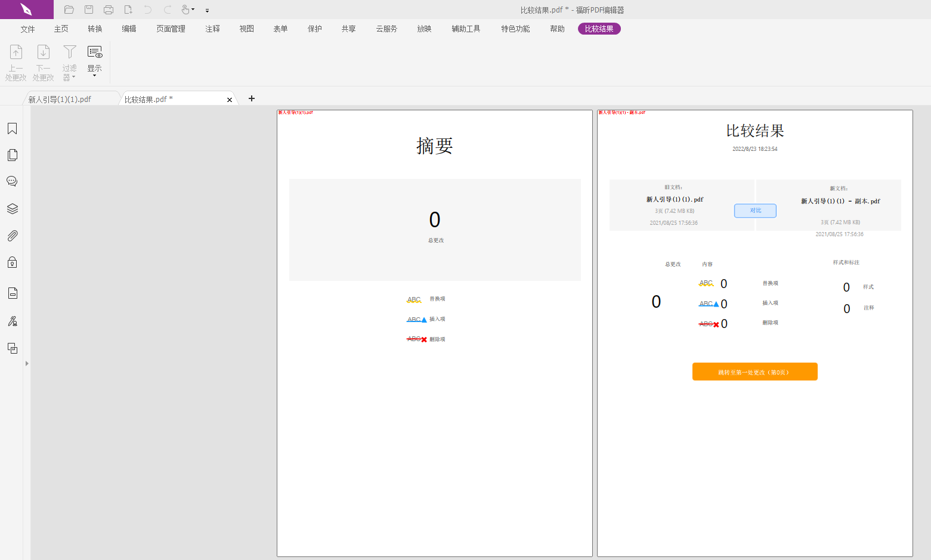The height and width of the screenshot is (560, 931).
Task: Click the orange jump-to-first-change button
Action: 754,371
